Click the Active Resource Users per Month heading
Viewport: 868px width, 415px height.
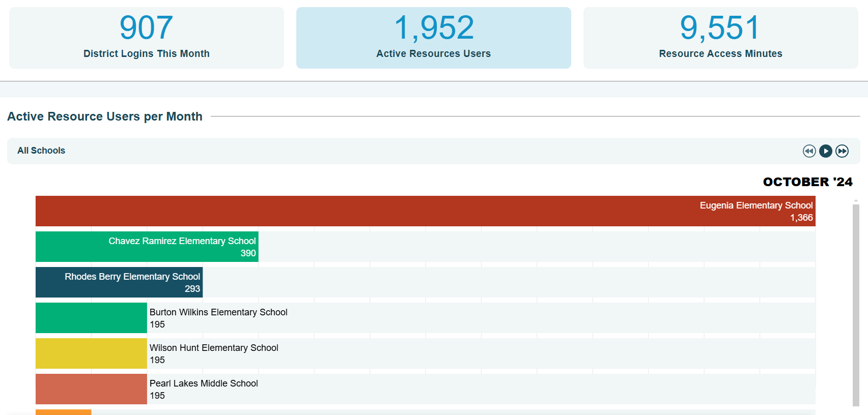[105, 116]
